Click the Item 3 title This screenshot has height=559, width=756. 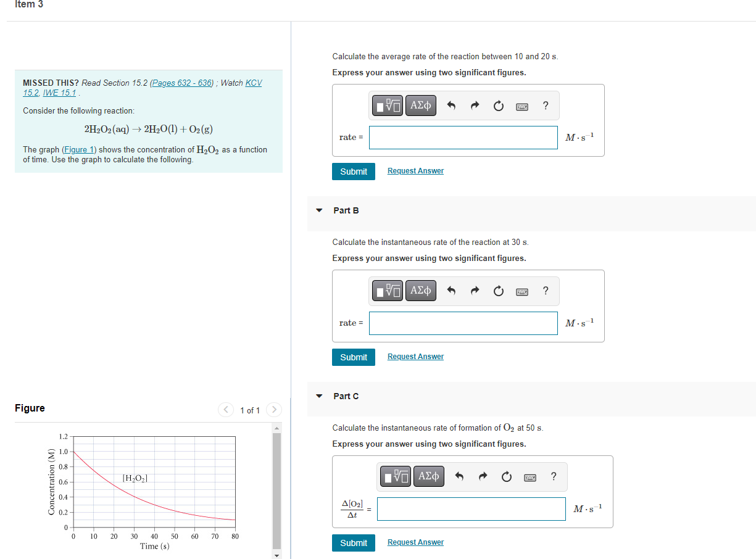[29, 4]
